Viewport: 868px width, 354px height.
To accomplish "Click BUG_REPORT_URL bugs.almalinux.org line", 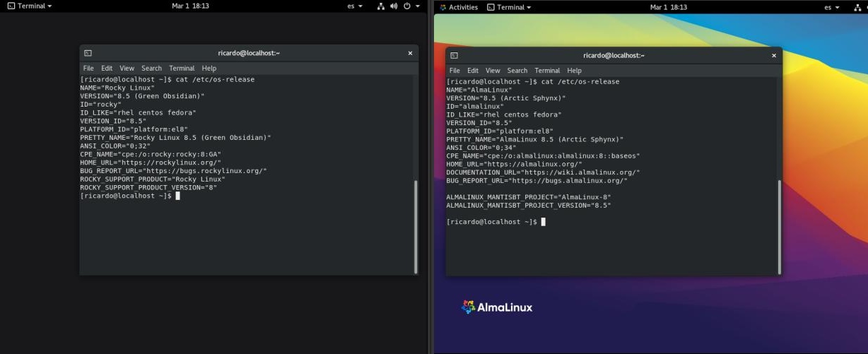I will pos(537,181).
